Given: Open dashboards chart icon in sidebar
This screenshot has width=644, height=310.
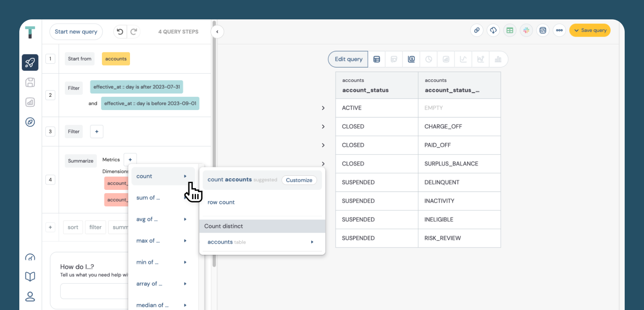Looking at the screenshot, I should point(30,102).
